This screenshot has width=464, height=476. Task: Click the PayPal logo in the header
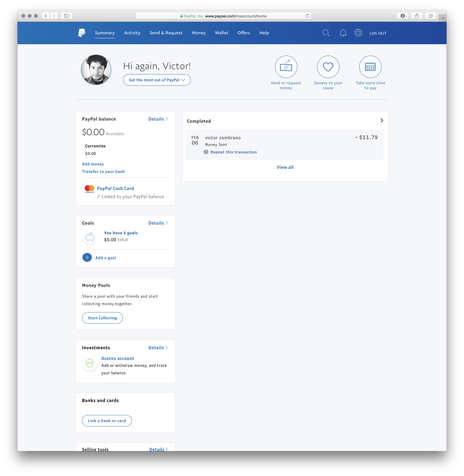pos(82,33)
